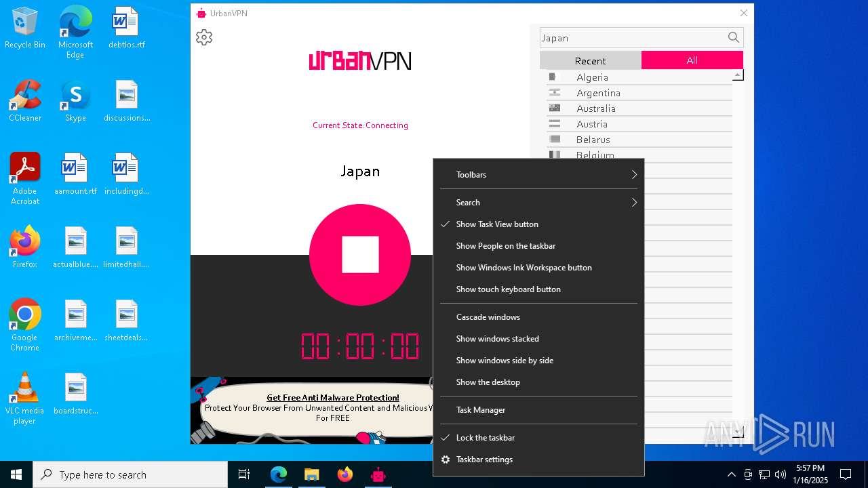Select the Google Chrome desktop shortcut
This screenshot has height=488, width=868.
[25, 325]
